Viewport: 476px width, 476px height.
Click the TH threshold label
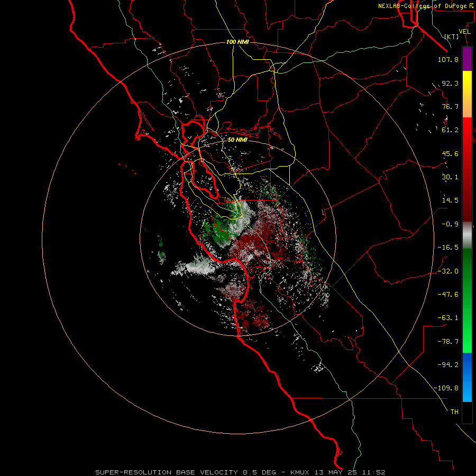click(x=454, y=412)
